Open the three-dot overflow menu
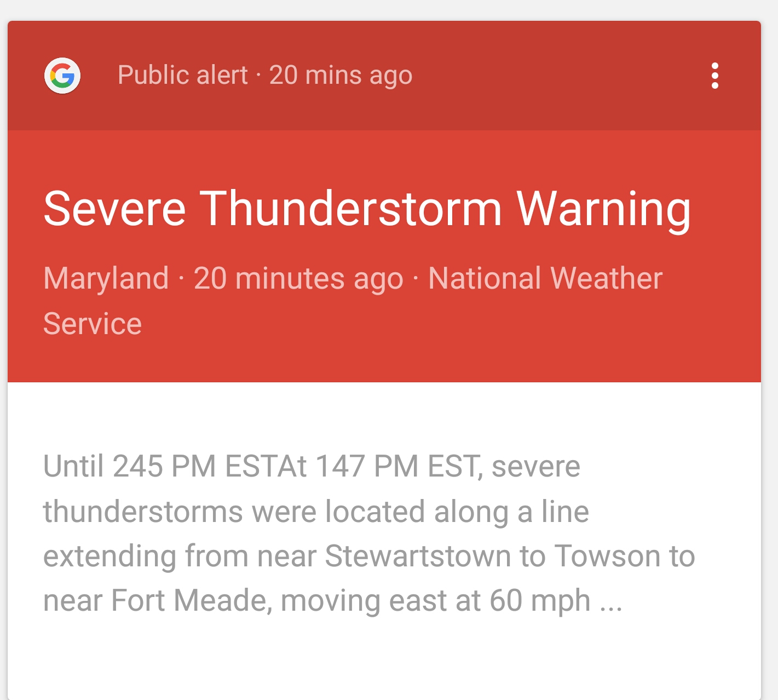 click(714, 76)
